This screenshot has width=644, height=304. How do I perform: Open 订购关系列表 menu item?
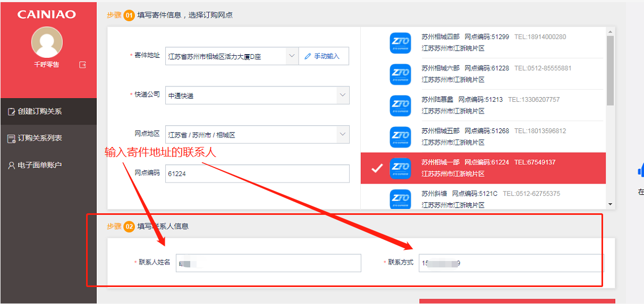click(48, 138)
